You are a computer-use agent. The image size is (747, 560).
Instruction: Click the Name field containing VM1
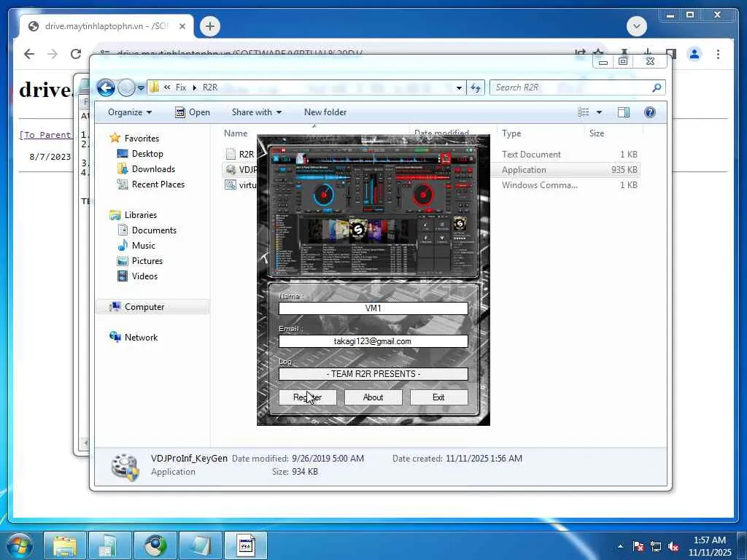click(373, 308)
